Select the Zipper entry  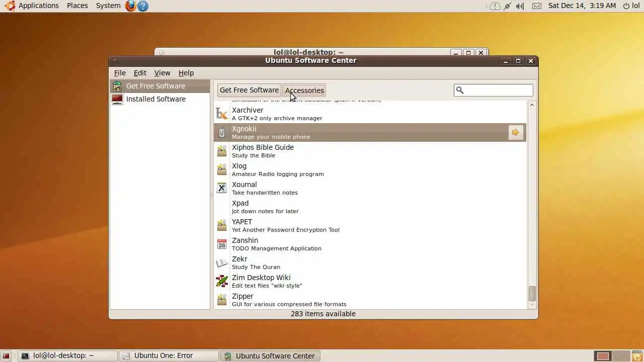[x=370, y=300]
